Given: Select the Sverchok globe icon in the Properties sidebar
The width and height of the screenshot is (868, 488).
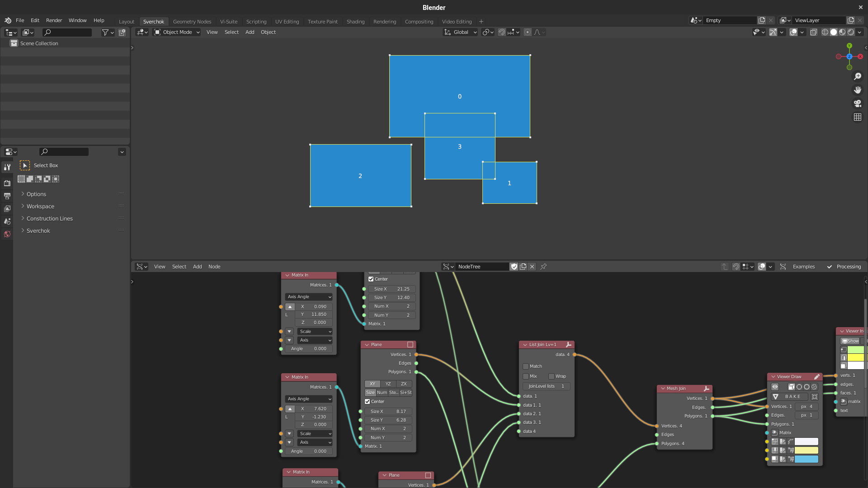Looking at the screenshot, I should point(7,234).
